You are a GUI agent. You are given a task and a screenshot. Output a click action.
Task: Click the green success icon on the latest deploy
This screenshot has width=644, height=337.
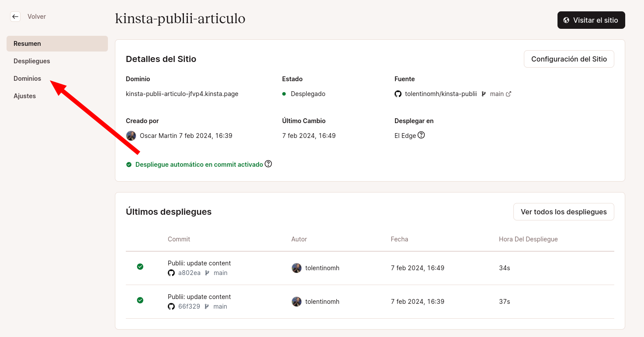(140, 266)
